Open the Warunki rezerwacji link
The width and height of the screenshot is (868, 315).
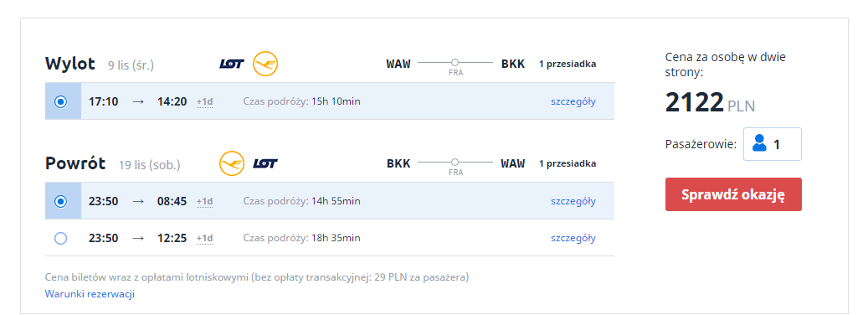click(90, 294)
